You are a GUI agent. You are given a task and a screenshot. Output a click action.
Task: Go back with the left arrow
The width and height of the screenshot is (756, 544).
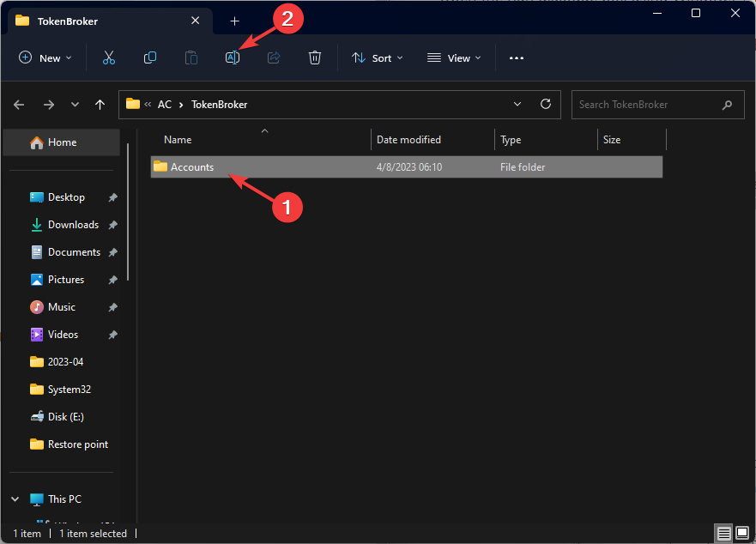click(19, 105)
